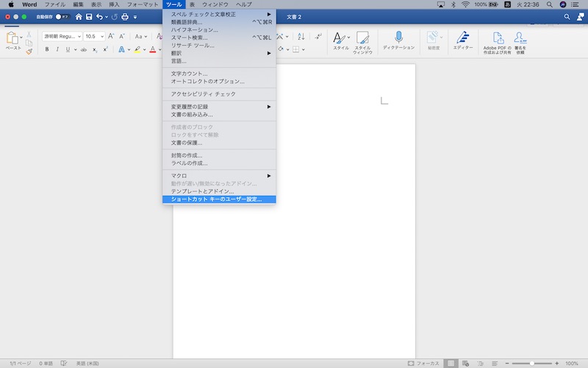Expand スペル チェックと文章校正 submenu
Image resolution: width=588 pixels, height=368 pixels.
pos(219,14)
